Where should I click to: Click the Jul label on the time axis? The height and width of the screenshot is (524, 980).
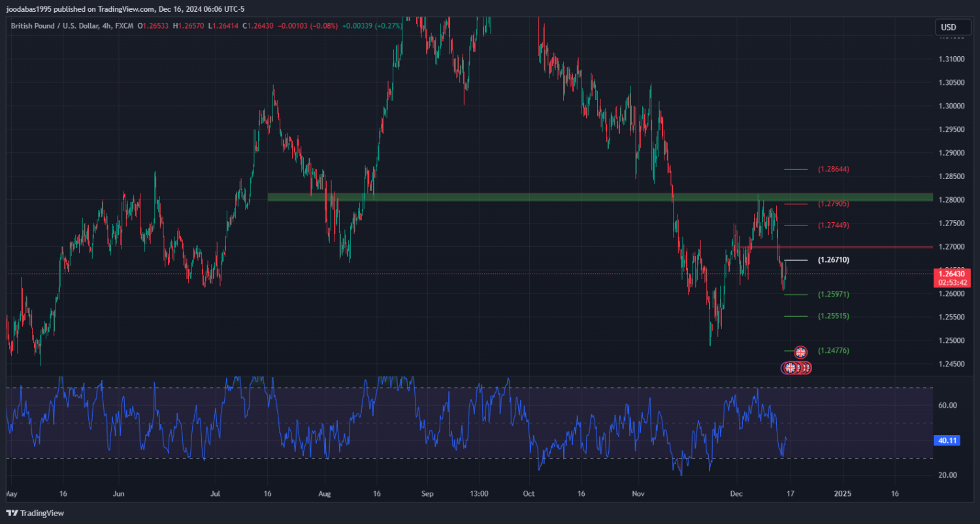tap(216, 494)
